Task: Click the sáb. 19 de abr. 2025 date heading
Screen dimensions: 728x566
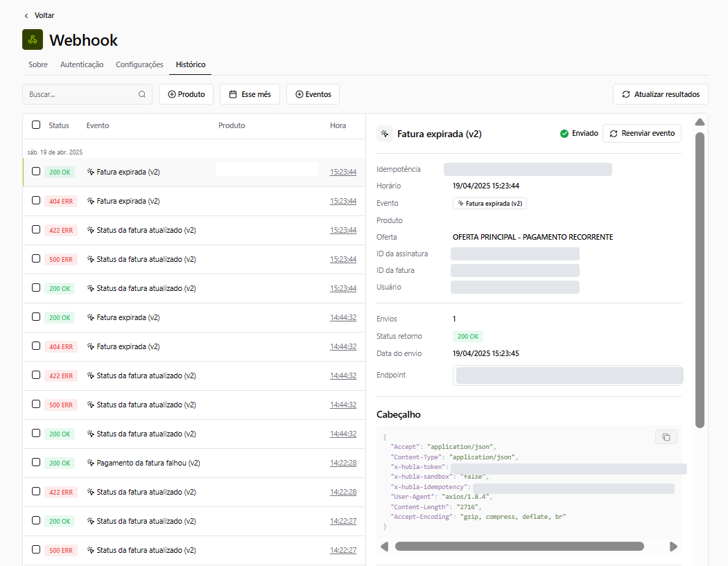Action: click(55, 152)
